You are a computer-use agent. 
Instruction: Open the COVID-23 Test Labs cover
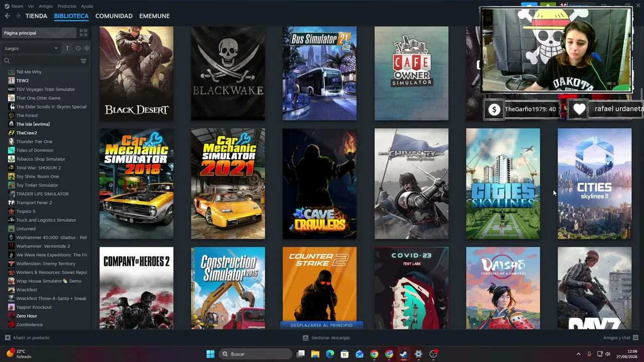pos(412,288)
